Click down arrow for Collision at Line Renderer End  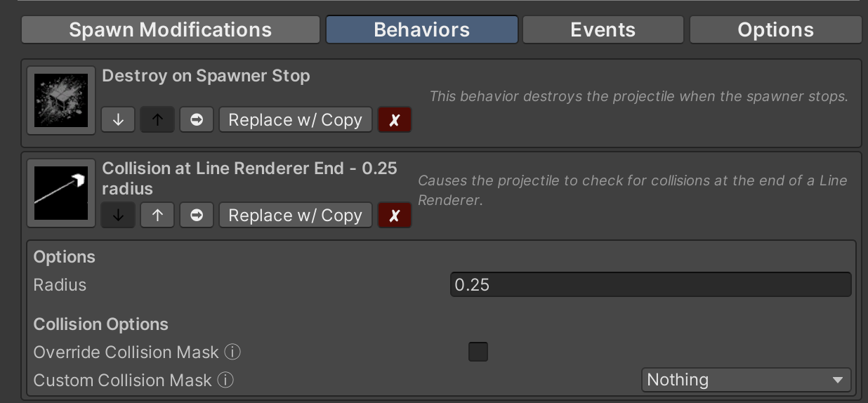tap(118, 216)
